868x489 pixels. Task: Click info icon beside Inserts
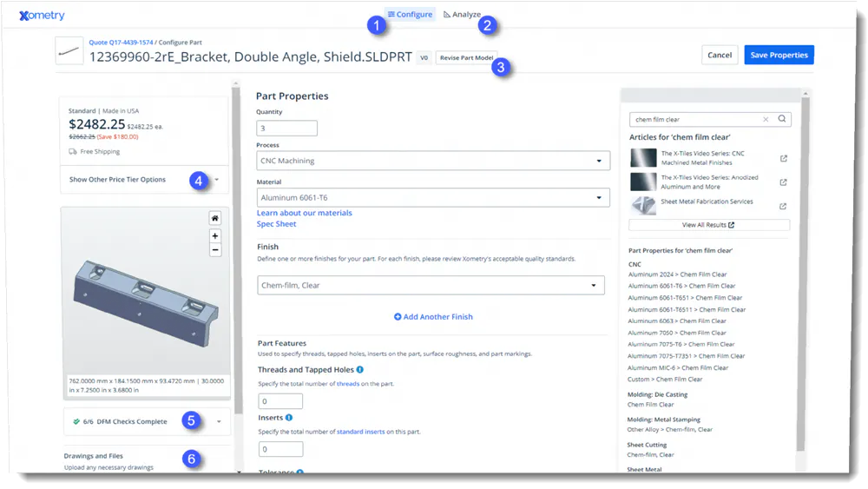289,418
